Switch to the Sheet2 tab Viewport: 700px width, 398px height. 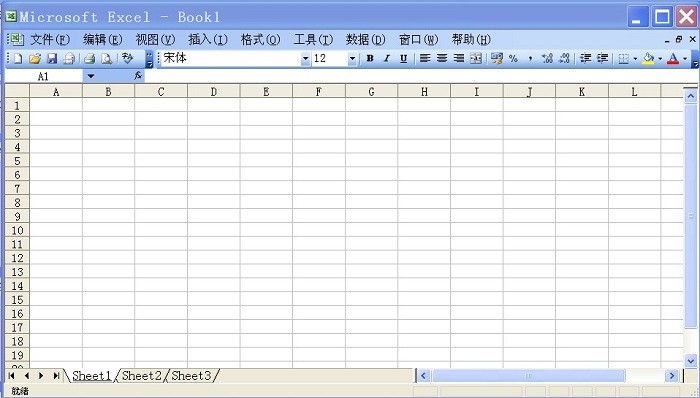click(142, 376)
